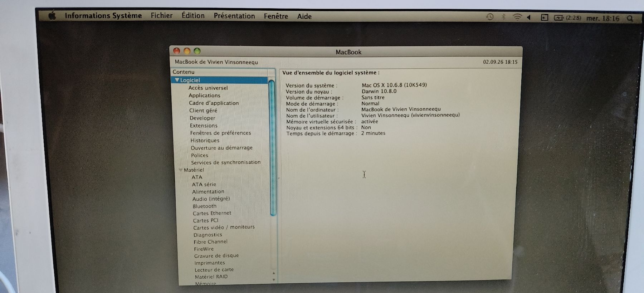Select Fibre Channel item
Viewport: 644px width, 293px height.
click(211, 242)
